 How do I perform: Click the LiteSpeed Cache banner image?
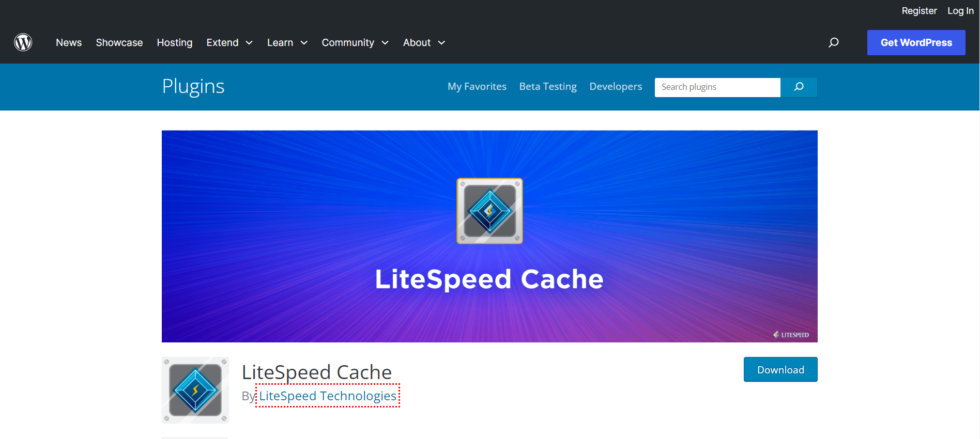489,236
